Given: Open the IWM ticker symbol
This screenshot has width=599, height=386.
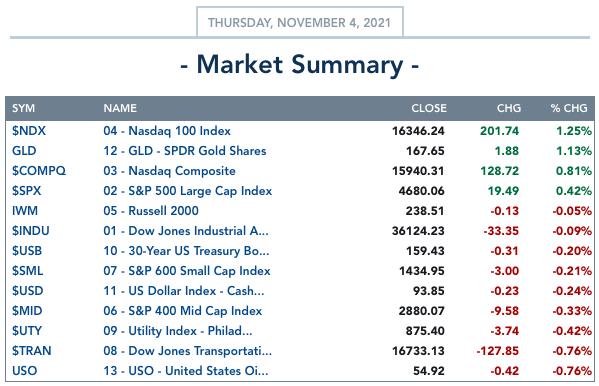Looking at the screenshot, I should (x=25, y=211).
